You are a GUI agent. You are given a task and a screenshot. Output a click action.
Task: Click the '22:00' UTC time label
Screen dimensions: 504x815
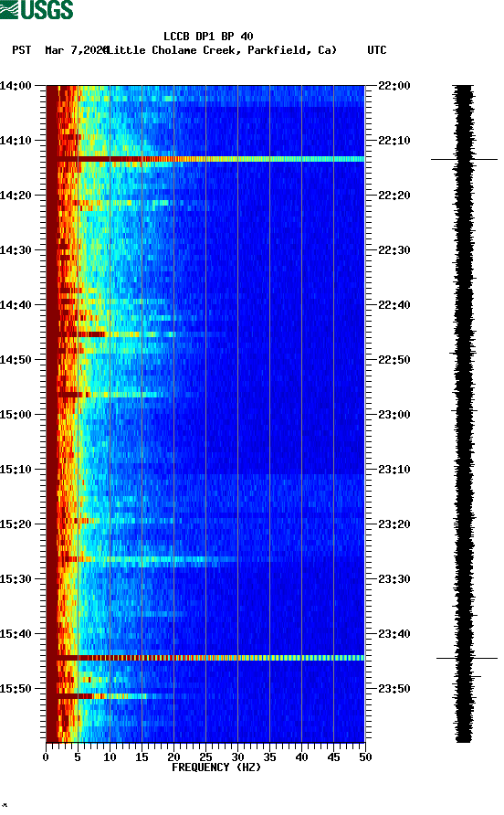[x=394, y=85]
